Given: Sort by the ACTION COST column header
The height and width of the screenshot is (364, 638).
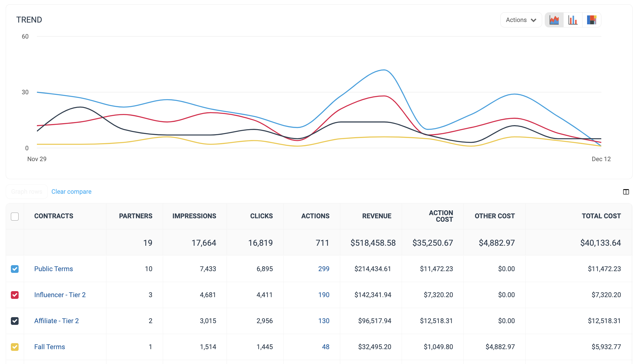Looking at the screenshot, I should [x=441, y=216].
